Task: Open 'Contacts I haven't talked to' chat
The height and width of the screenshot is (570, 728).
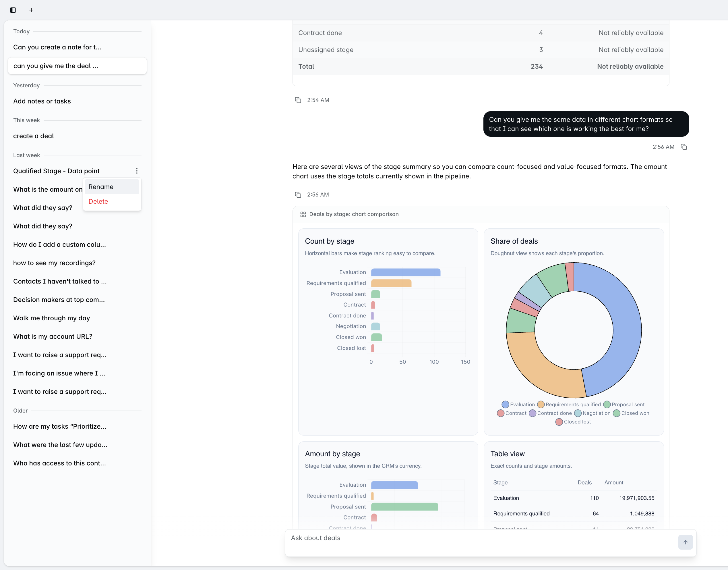Action: point(77,281)
